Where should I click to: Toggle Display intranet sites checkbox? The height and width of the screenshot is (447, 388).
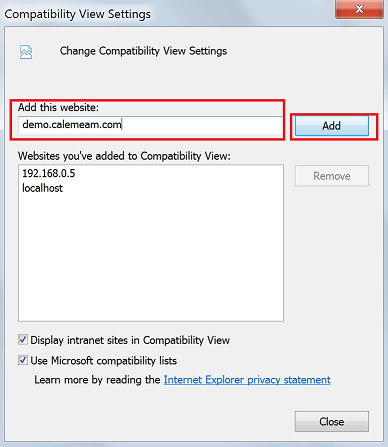pyautogui.click(x=23, y=340)
